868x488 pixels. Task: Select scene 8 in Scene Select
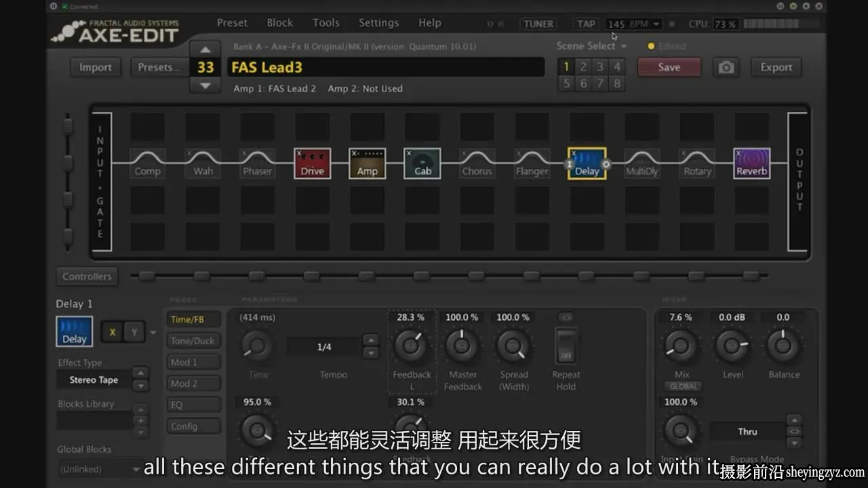click(616, 83)
